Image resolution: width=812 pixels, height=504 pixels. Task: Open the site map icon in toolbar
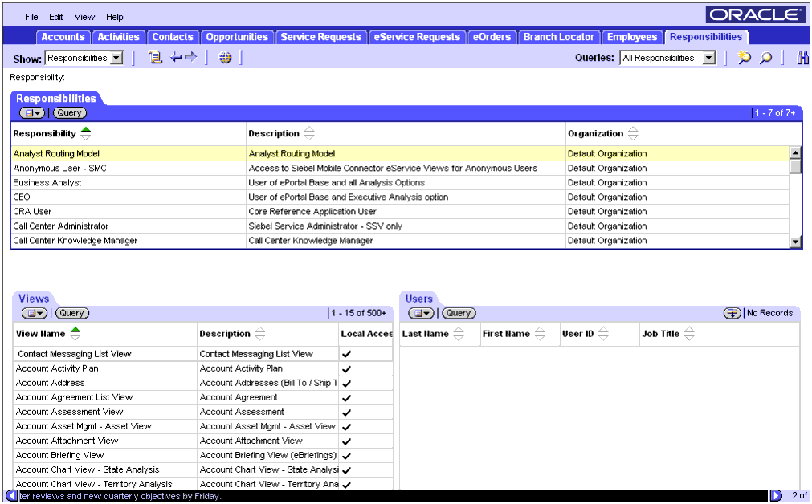155,58
